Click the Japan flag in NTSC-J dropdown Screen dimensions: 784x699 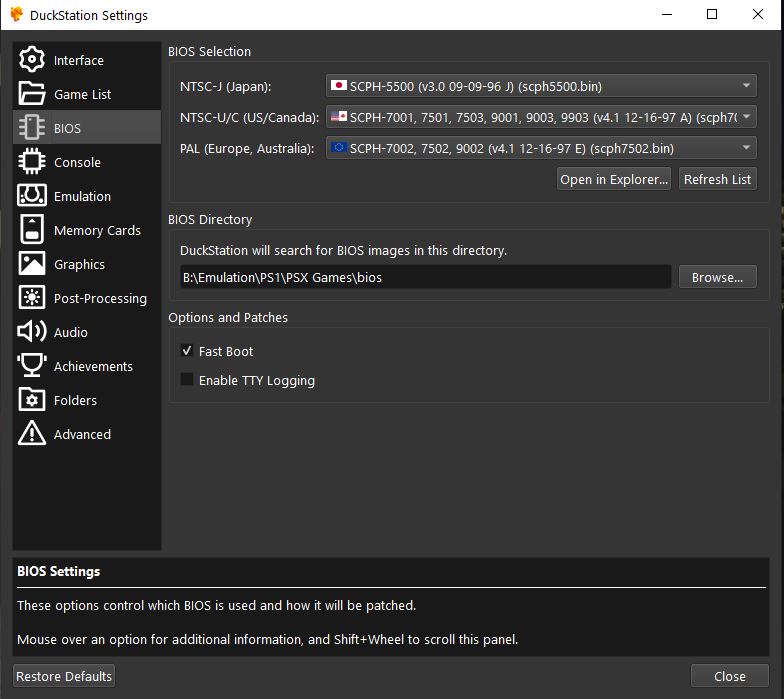coord(339,86)
